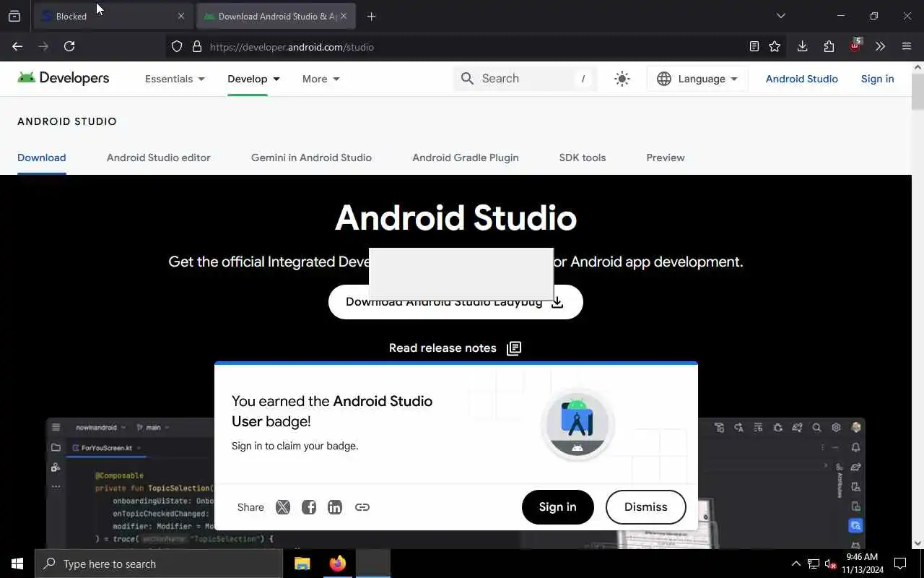Image resolution: width=924 pixels, height=578 pixels.
Task: Click the browser address bar URL
Action: click(x=292, y=47)
